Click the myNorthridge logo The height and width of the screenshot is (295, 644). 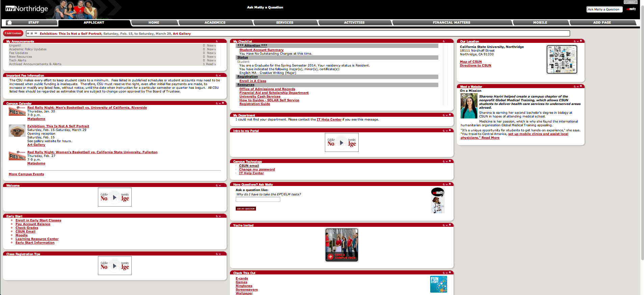point(27,9)
